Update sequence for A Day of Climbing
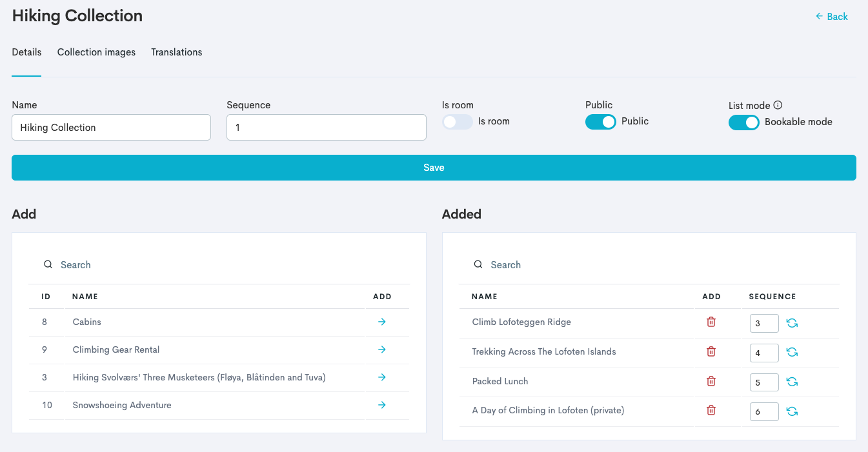This screenshot has height=452, width=868. tap(792, 411)
